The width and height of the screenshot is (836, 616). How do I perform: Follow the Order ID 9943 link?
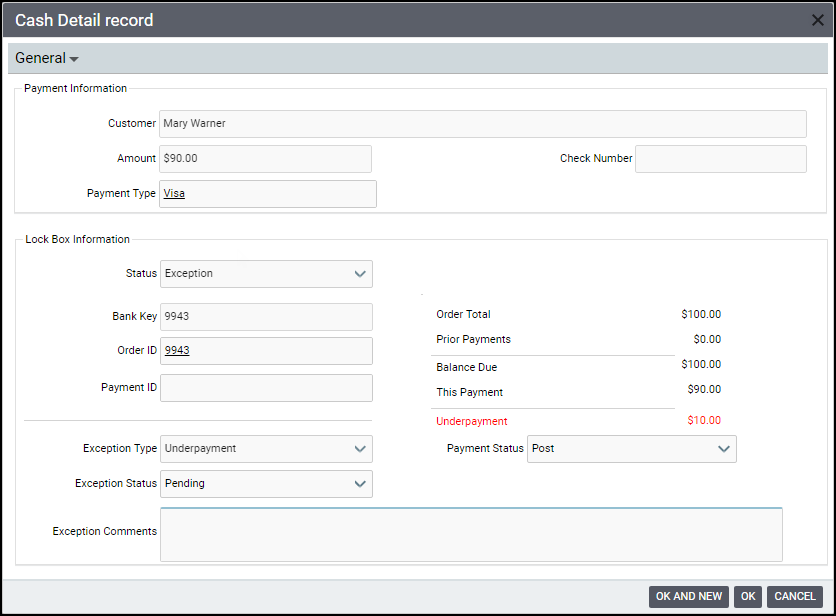[x=177, y=350]
